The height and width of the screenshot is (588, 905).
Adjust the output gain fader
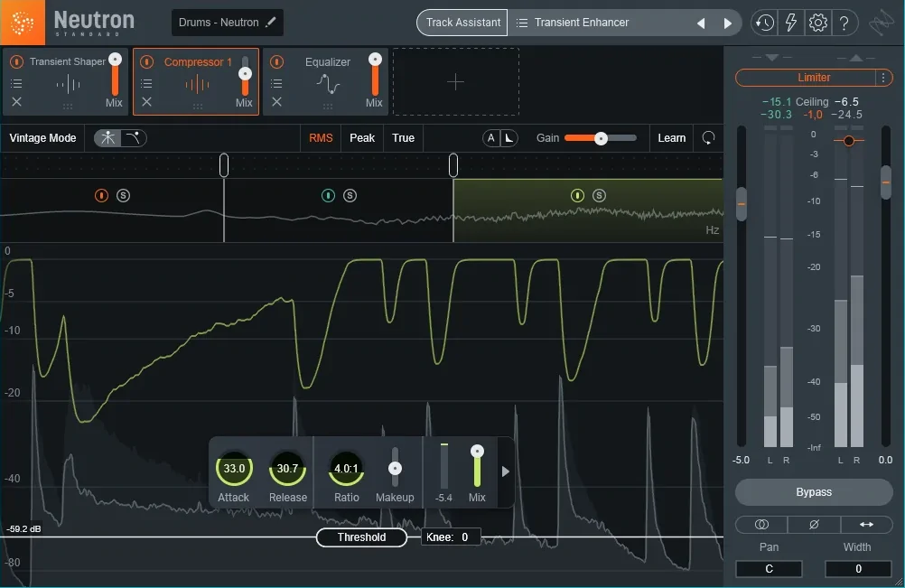[x=886, y=182]
